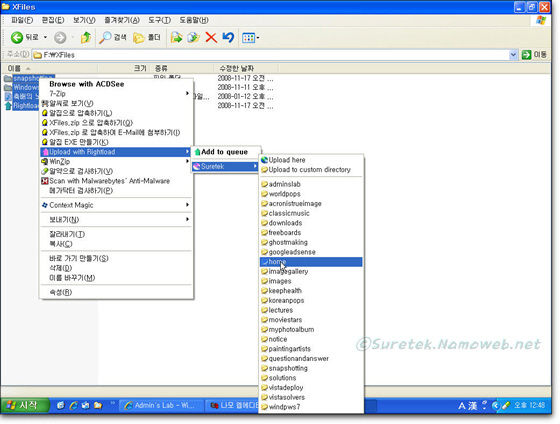This screenshot has height=424, width=560.
Task: Expand the Suretek server submenu
Action: pyautogui.click(x=226, y=166)
